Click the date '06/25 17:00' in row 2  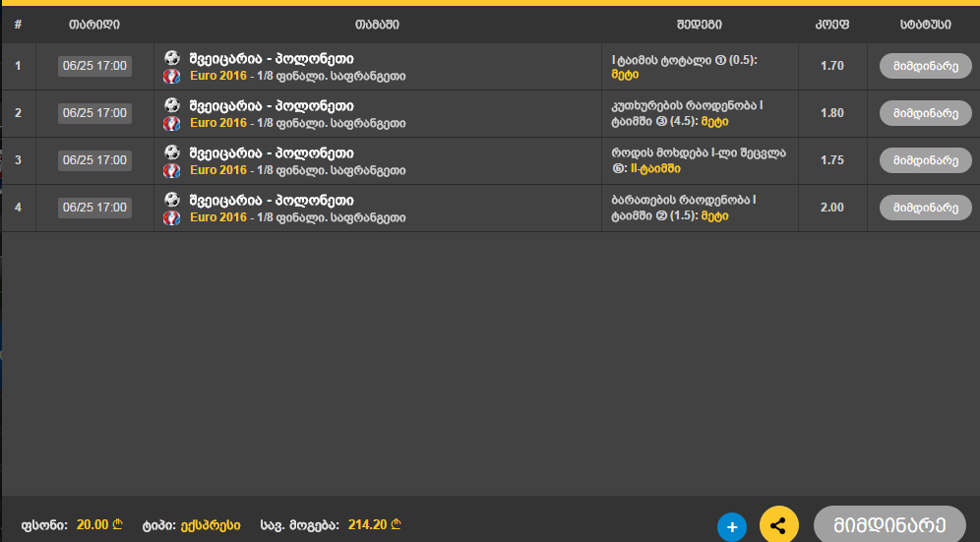tap(95, 113)
